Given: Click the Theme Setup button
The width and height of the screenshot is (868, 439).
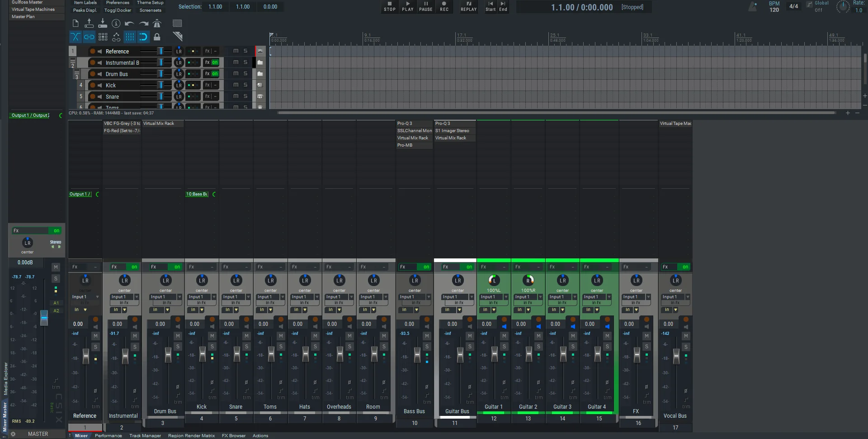Looking at the screenshot, I should point(150,3).
